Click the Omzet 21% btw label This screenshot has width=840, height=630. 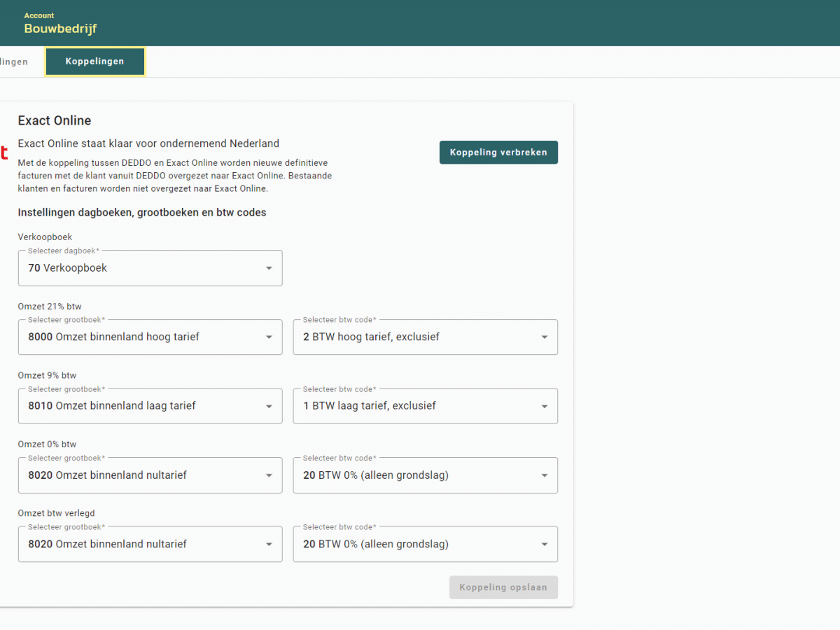coord(50,306)
